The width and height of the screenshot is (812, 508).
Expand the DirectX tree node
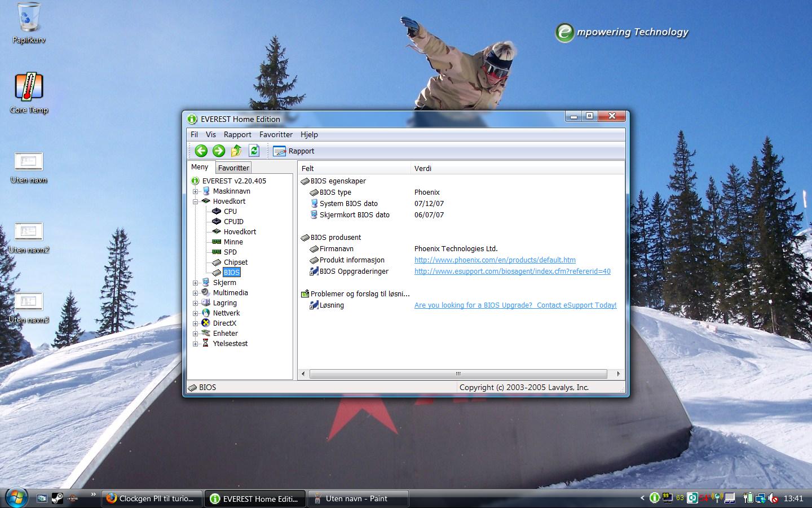(196, 323)
